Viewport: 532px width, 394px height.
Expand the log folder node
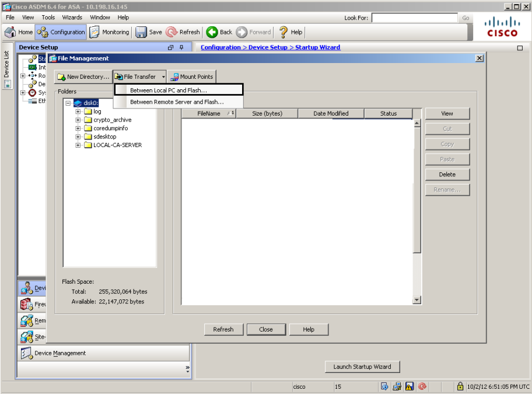tap(78, 111)
